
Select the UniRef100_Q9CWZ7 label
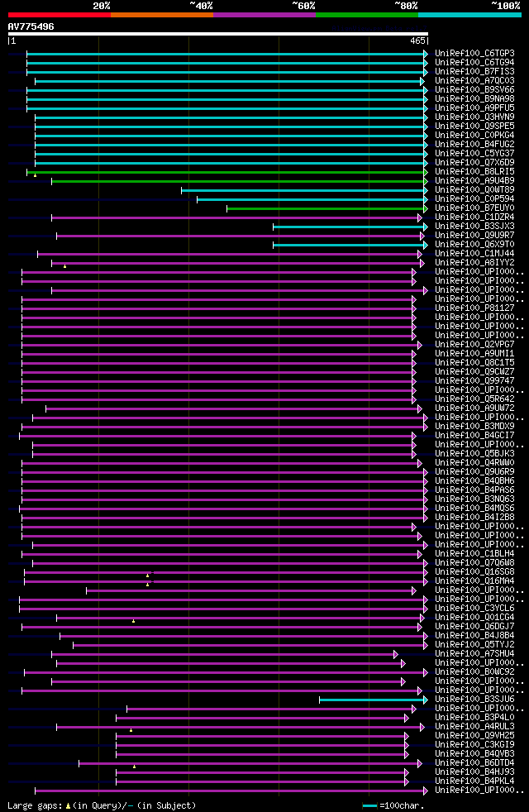474,372
